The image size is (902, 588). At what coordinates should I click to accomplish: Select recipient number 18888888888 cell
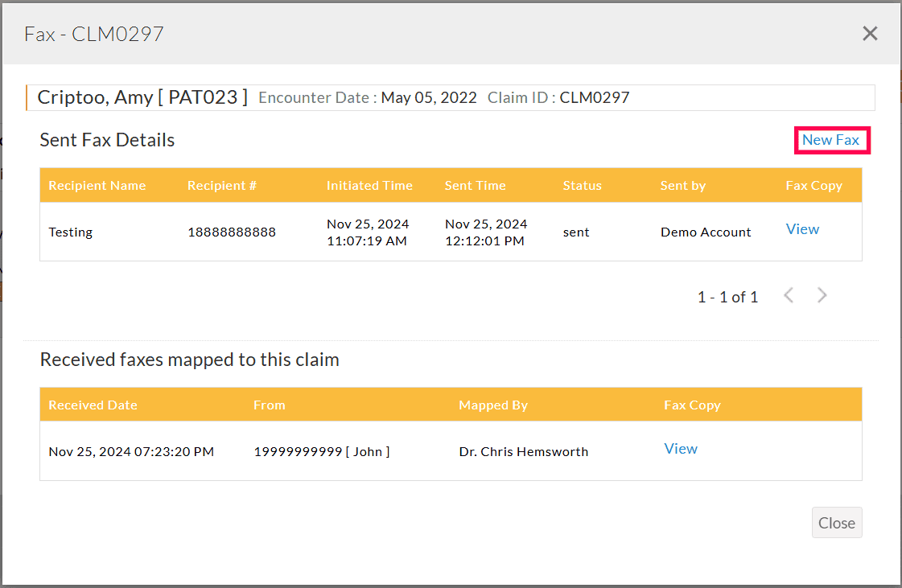click(232, 232)
